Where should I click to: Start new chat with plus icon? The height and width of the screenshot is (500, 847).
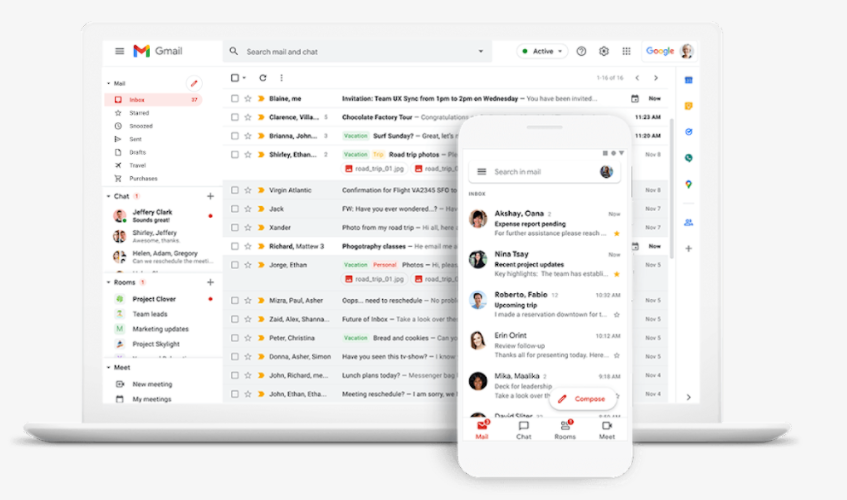click(210, 197)
